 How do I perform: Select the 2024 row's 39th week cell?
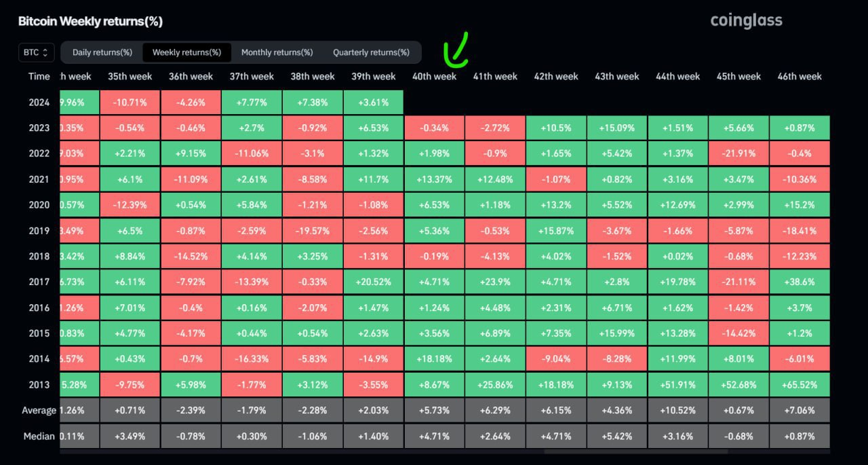click(373, 103)
